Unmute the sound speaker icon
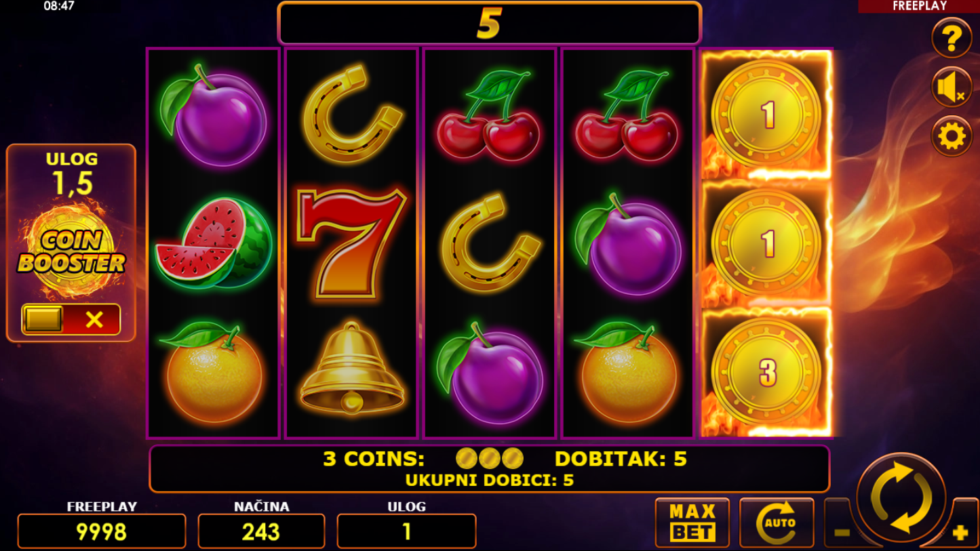 tap(952, 87)
